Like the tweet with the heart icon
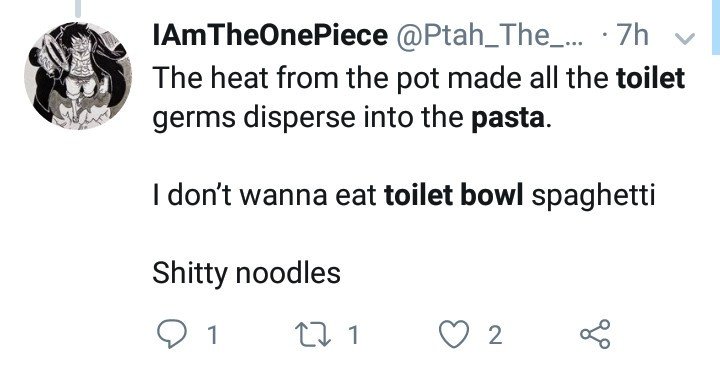The image size is (720, 366). coord(454,334)
